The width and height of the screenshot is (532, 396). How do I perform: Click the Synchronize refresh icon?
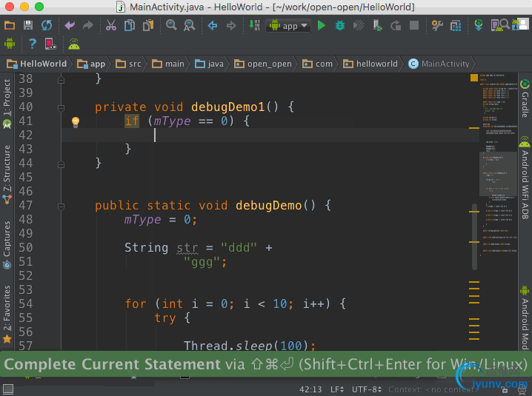coord(47,25)
